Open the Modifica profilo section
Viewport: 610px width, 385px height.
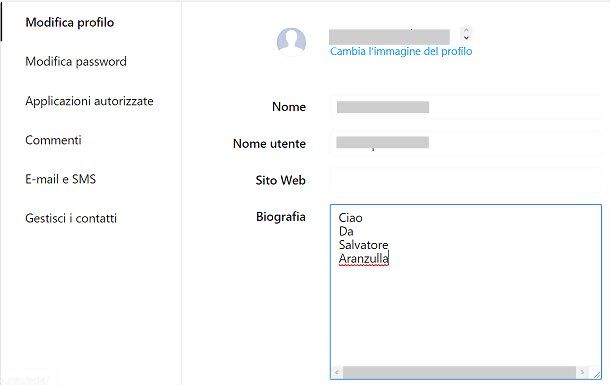pyautogui.click(x=70, y=23)
